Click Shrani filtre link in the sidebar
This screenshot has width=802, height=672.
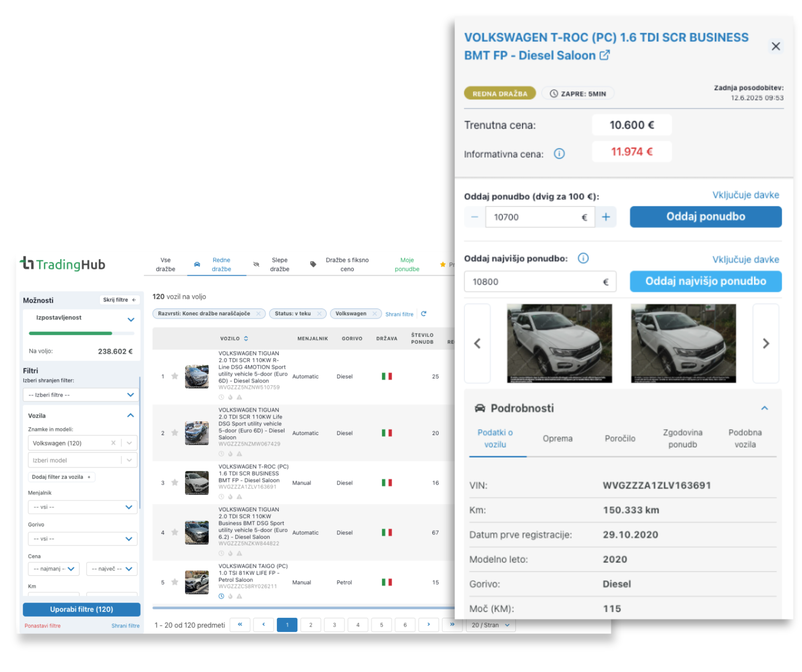[125, 626]
